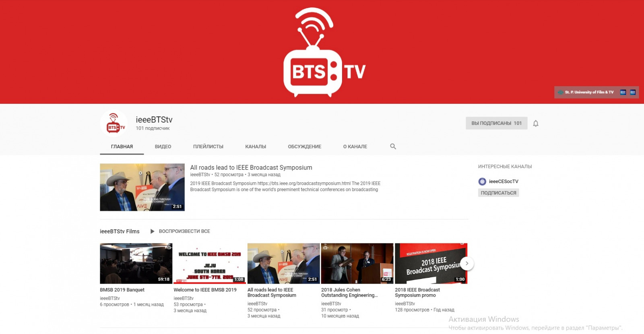Subscribe to ieeeCESocTV with ПОДПИСАТЬСЯ button
This screenshot has height=334, width=644.
[498, 193]
